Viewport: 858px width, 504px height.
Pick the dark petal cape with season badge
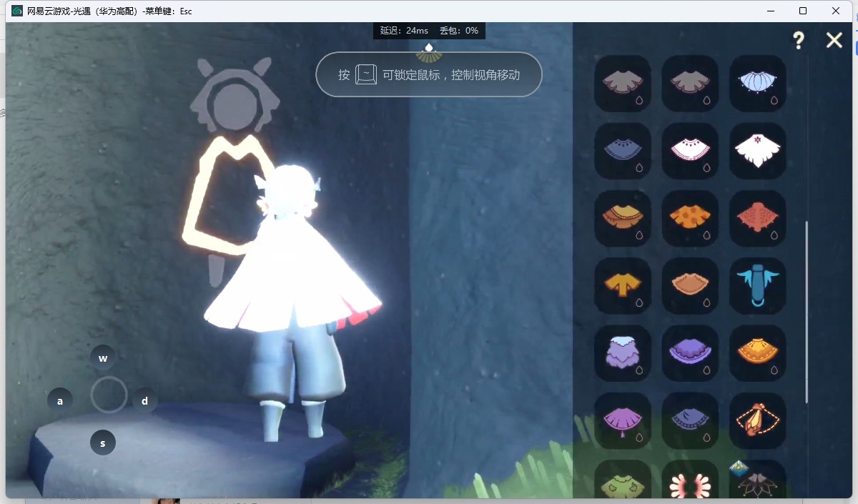[757, 479]
